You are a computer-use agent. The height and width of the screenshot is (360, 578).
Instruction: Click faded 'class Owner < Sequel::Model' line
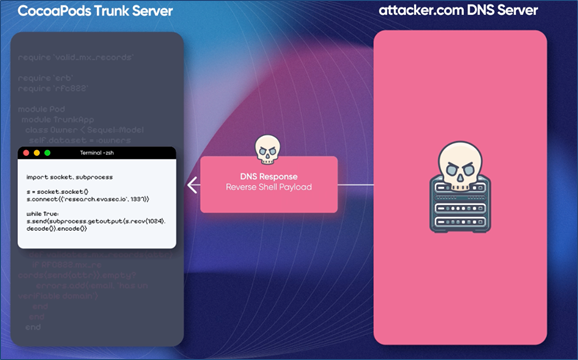[x=85, y=130]
